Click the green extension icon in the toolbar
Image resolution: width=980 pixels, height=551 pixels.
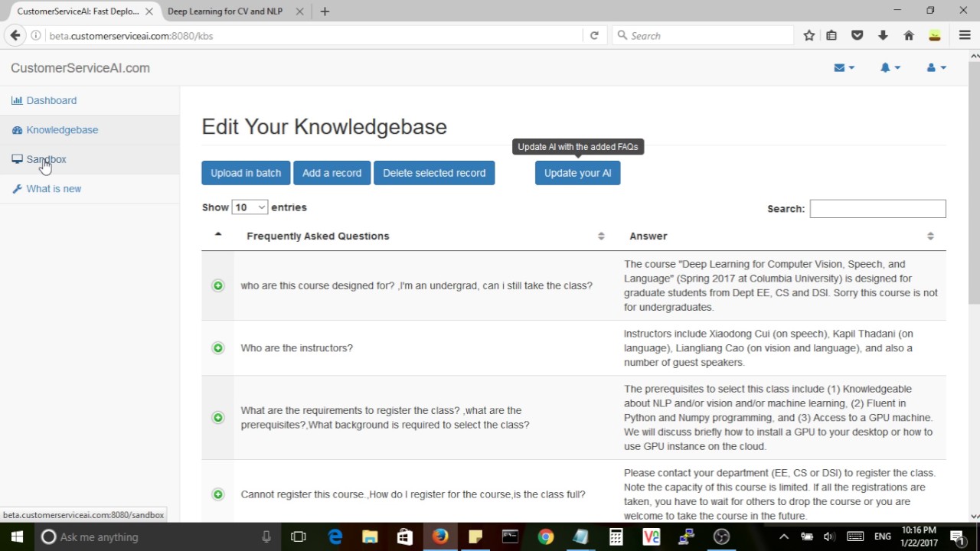coord(934,36)
